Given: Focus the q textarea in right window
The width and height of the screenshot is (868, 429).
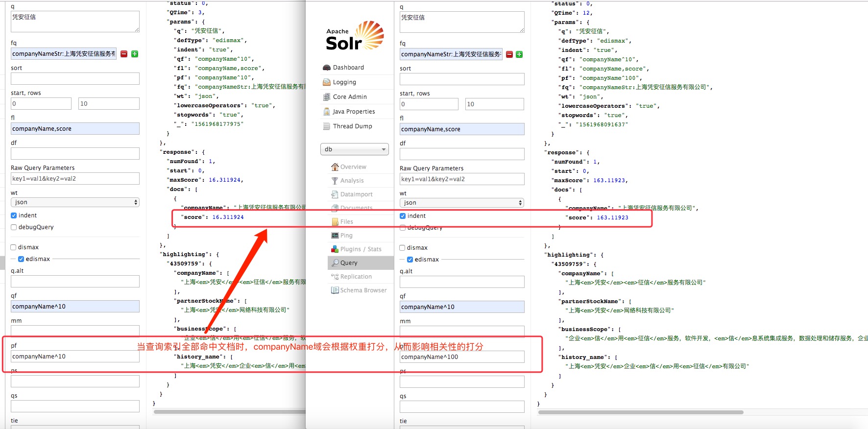Looking at the screenshot, I should point(462,22).
